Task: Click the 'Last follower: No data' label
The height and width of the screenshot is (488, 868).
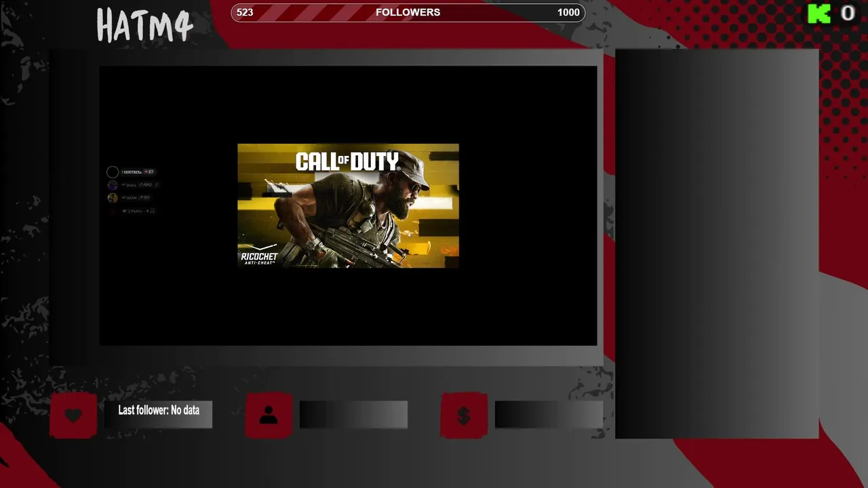Action: pos(159,410)
